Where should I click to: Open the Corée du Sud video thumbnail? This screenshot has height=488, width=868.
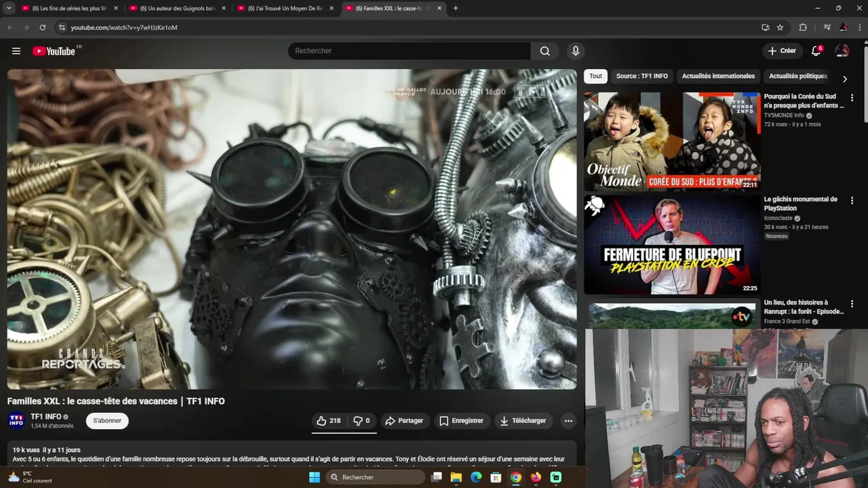[x=672, y=142]
